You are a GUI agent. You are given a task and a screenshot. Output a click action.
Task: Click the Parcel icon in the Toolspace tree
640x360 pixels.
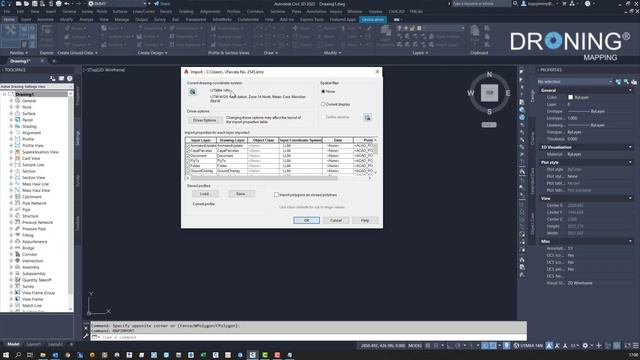point(18,120)
